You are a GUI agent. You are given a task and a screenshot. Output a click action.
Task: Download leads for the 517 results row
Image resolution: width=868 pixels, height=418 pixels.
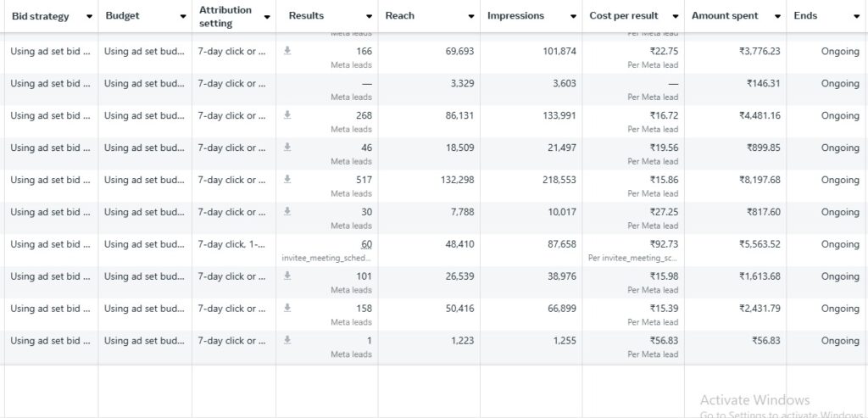(287, 180)
